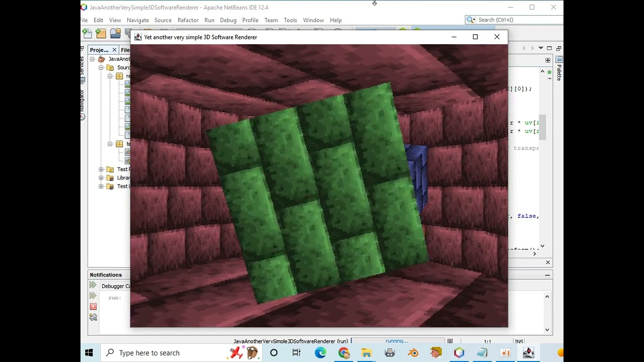Screen dimensions: 644x362
Task: Open the Navigate menu
Action: 138,20
